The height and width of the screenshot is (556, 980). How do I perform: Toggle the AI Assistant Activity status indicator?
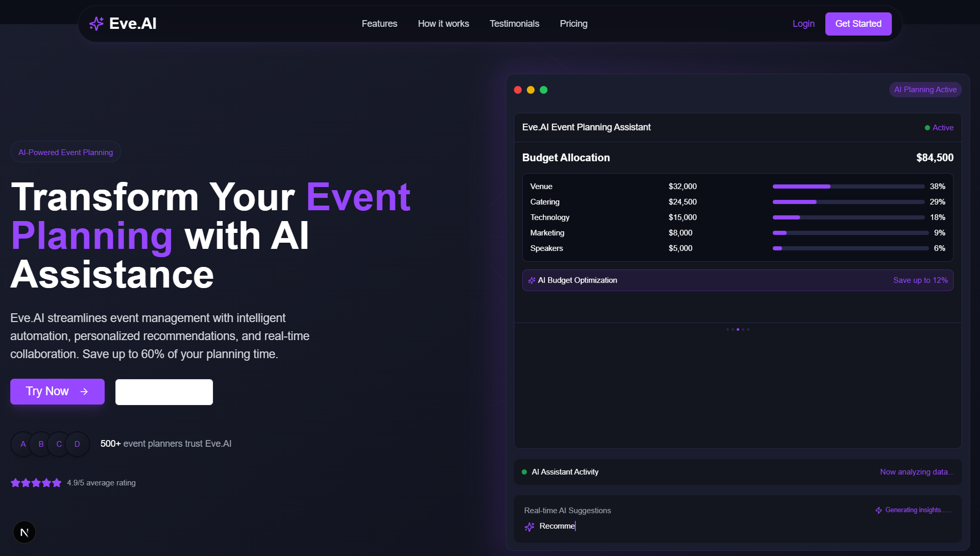click(523, 471)
